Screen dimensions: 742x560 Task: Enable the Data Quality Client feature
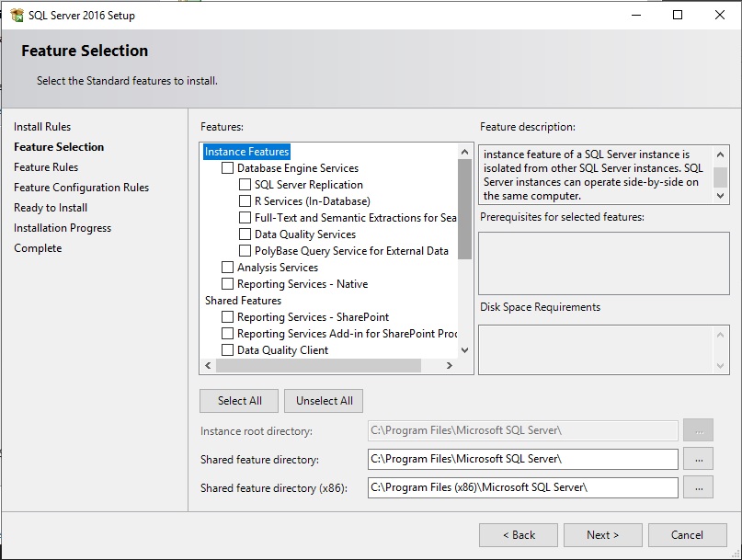pyautogui.click(x=225, y=349)
